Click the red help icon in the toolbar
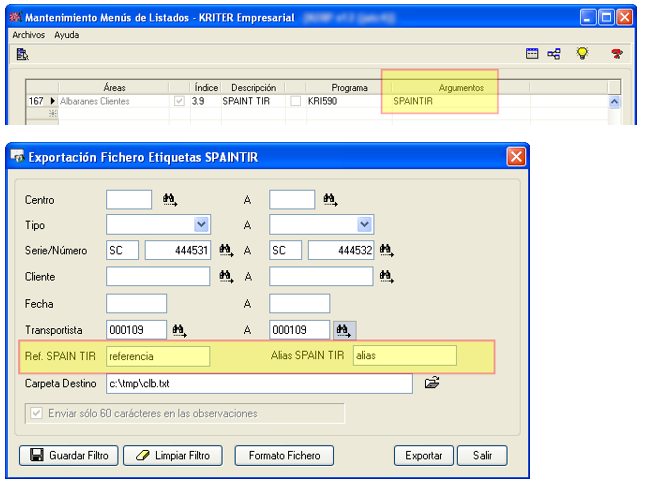 click(617, 54)
